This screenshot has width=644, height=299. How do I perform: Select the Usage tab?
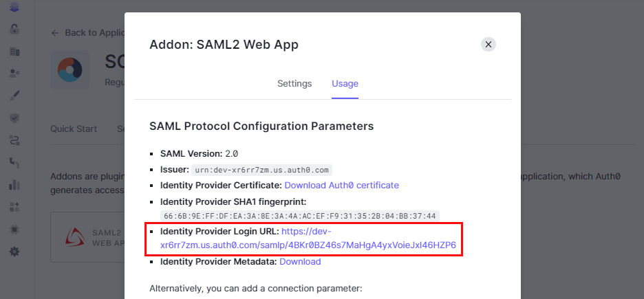pyautogui.click(x=345, y=84)
